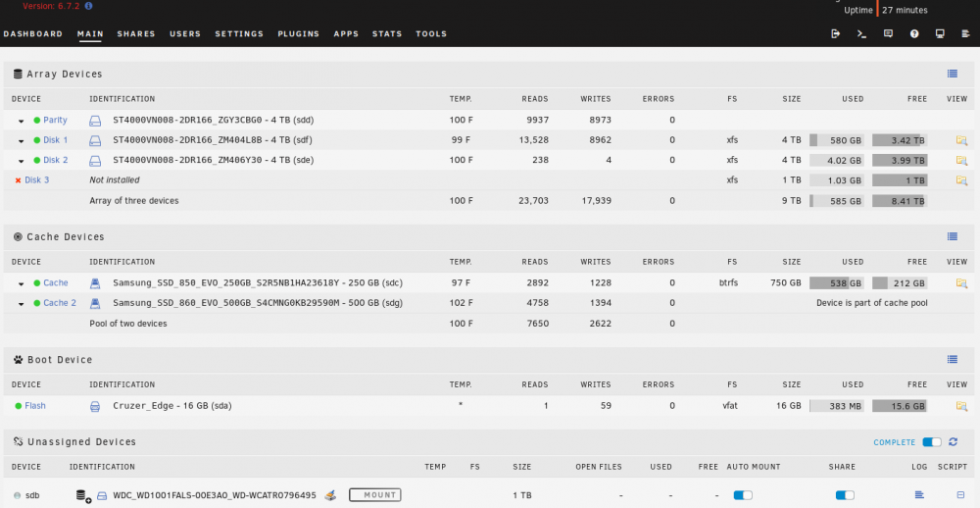Open the Cache 2 device link
The height and width of the screenshot is (508, 980).
coord(60,303)
